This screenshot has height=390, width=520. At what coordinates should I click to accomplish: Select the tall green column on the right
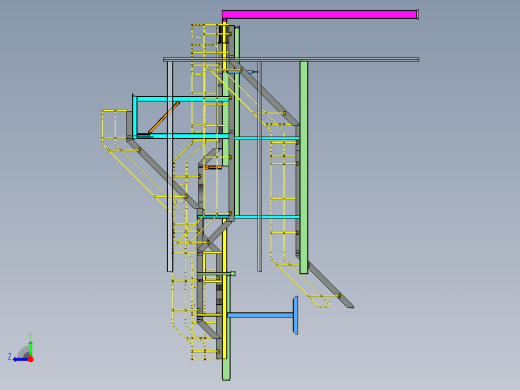tap(304, 167)
